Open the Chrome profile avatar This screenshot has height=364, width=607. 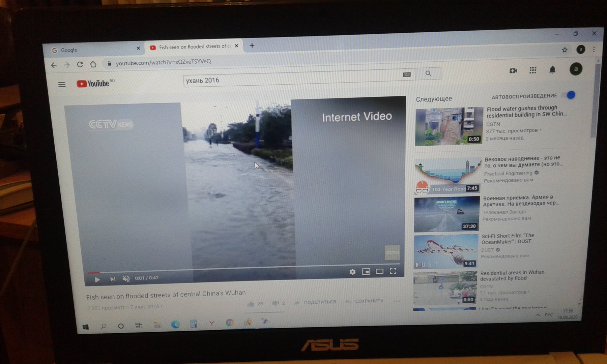coord(580,49)
